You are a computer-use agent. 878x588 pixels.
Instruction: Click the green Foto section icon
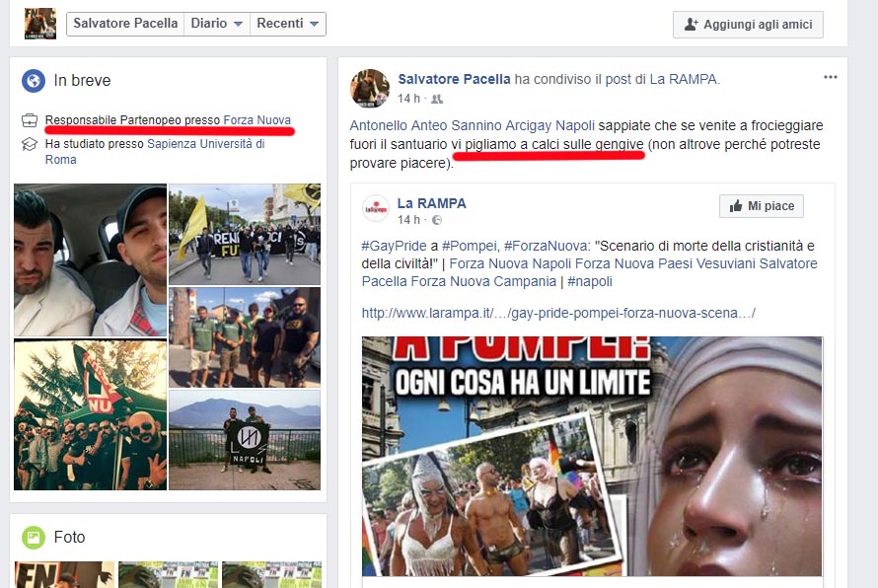[x=34, y=538]
